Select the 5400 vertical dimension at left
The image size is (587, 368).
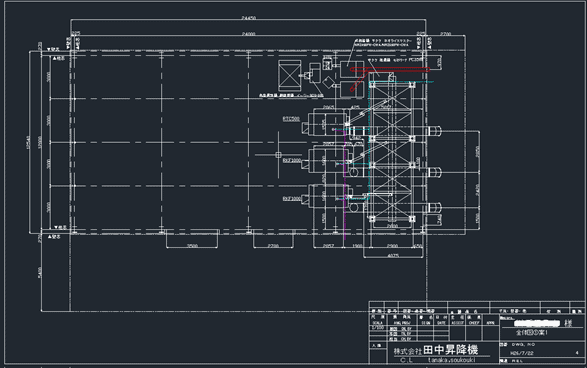tap(40, 272)
